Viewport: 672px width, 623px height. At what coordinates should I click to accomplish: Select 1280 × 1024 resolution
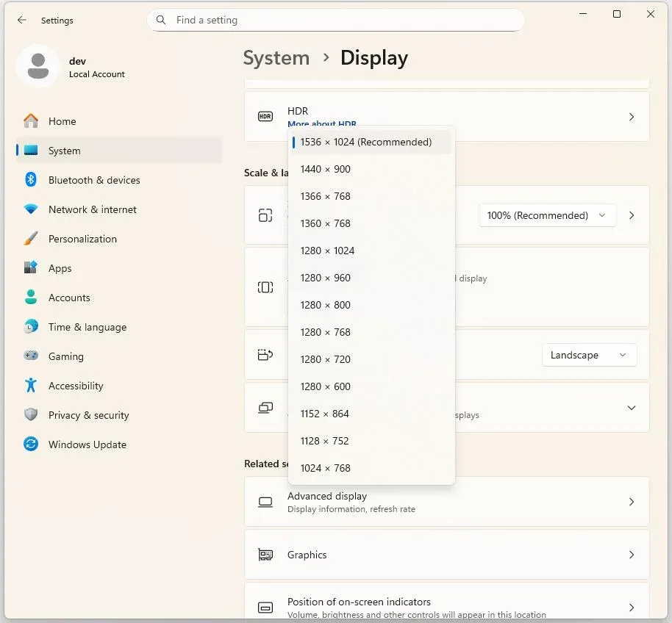point(371,251)
